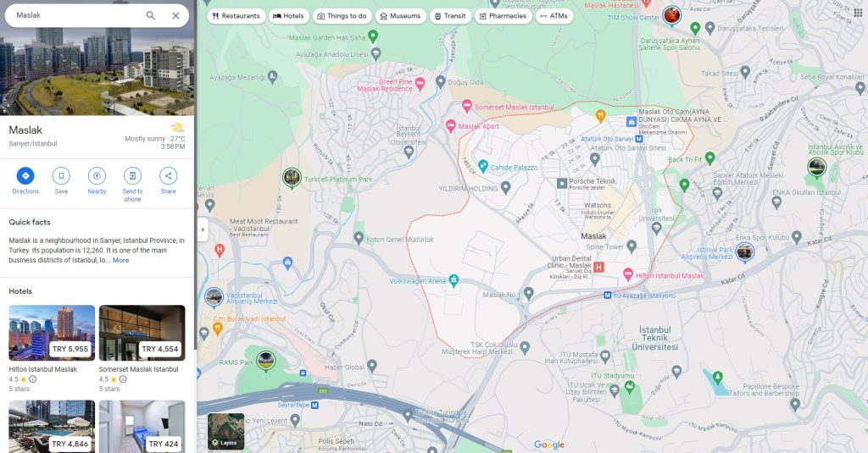Open Somerset Maslak Istanbul hotel card
The image size is (868, 453).
pyautogui.click(x=142, y=347)
